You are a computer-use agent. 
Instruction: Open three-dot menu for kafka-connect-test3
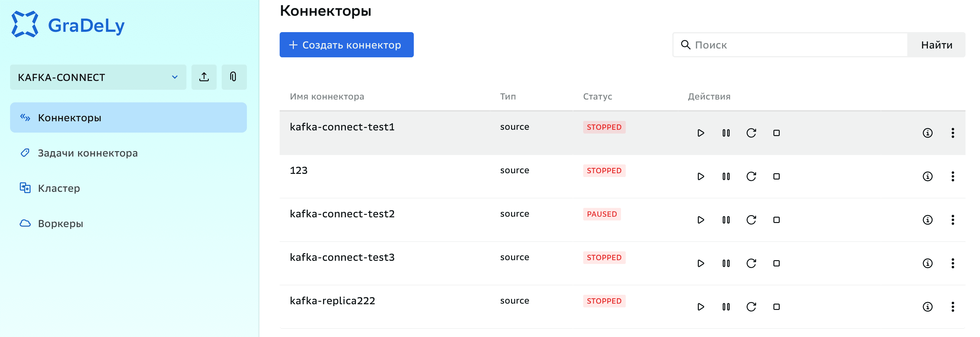click(x=953, y=263)
